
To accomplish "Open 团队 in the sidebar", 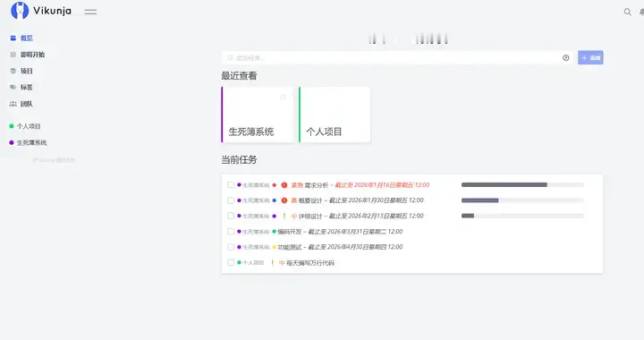I will click(x=27, y=104).
